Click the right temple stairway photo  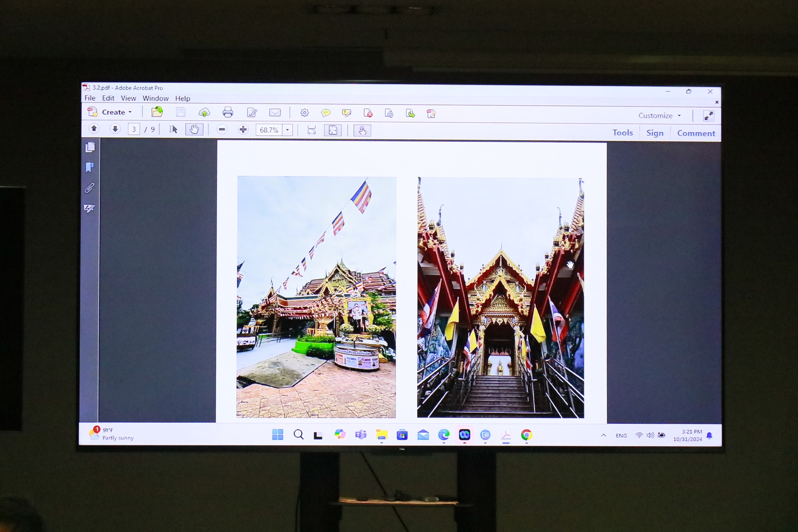click(501, 297)
